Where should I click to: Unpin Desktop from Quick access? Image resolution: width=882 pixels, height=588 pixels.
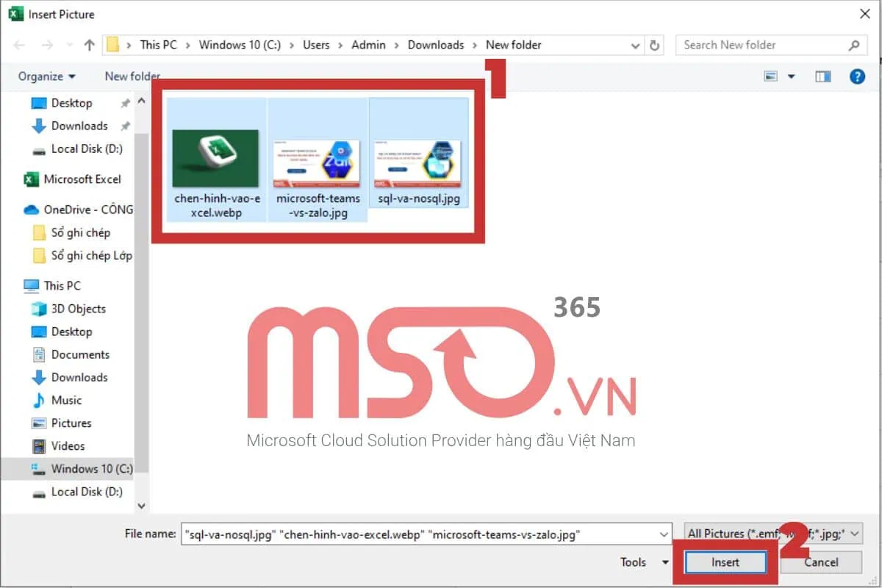click(126, 102)
